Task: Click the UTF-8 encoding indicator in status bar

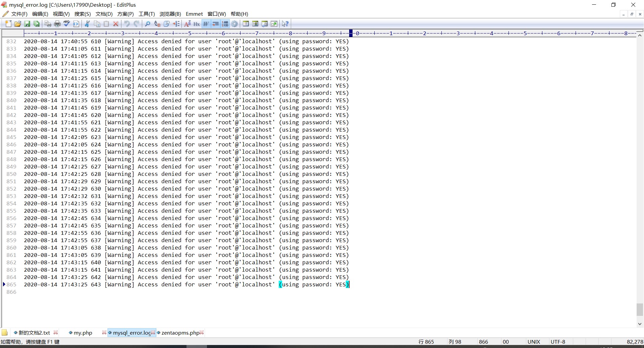Action: coord(558,342)
